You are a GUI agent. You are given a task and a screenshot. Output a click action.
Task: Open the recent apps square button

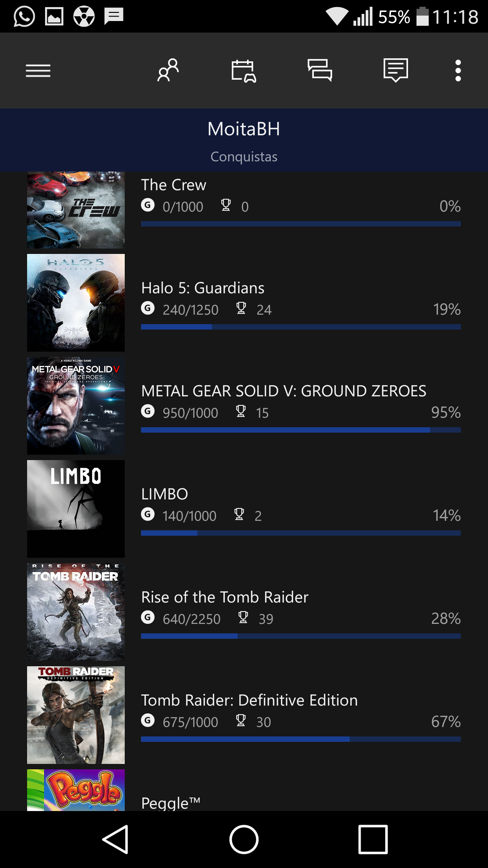click(x=373, y=839)
